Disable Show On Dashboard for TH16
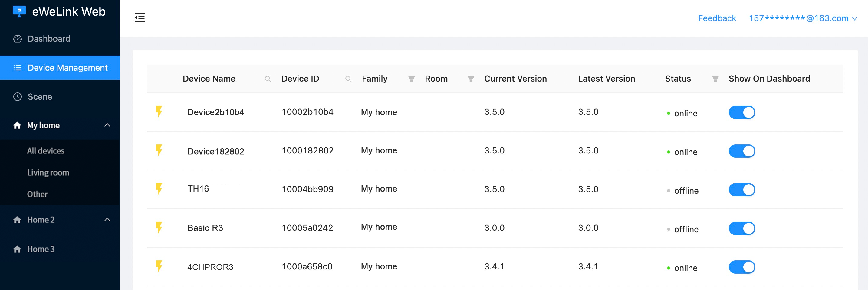 click(x=741, y=190)
